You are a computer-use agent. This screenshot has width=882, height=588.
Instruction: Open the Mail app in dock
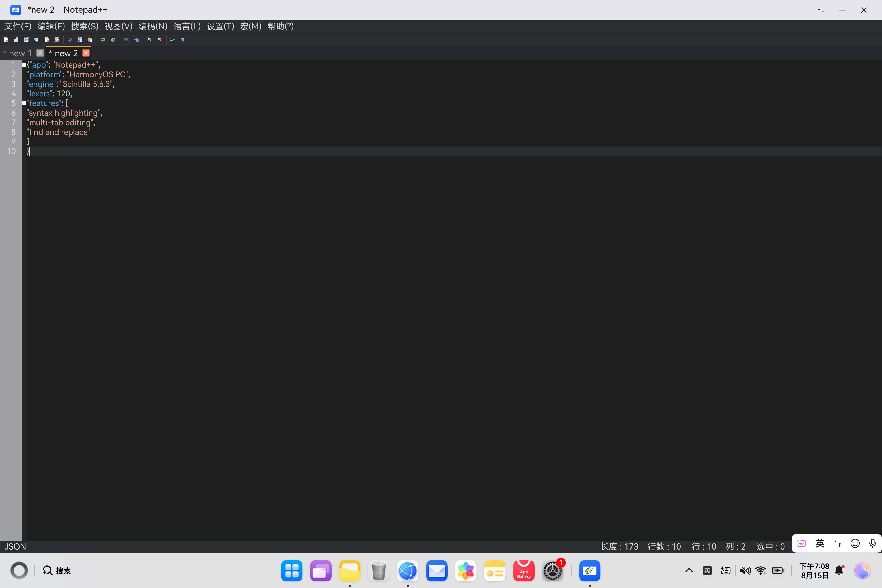coord(437,571)
